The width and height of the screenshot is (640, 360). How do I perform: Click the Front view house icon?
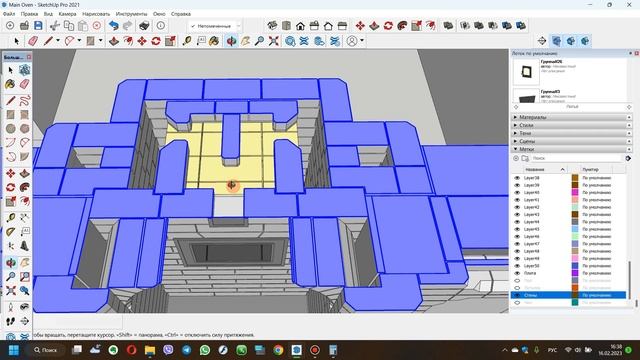pyautogui.click(x=300, y=26)
